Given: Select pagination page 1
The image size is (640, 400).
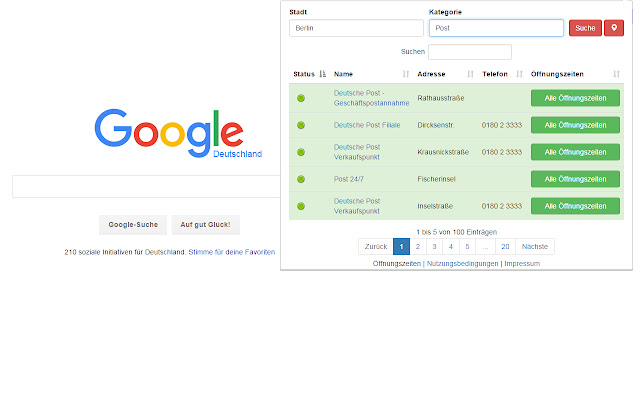Looking at the screenshot, I should pos(401,247).
